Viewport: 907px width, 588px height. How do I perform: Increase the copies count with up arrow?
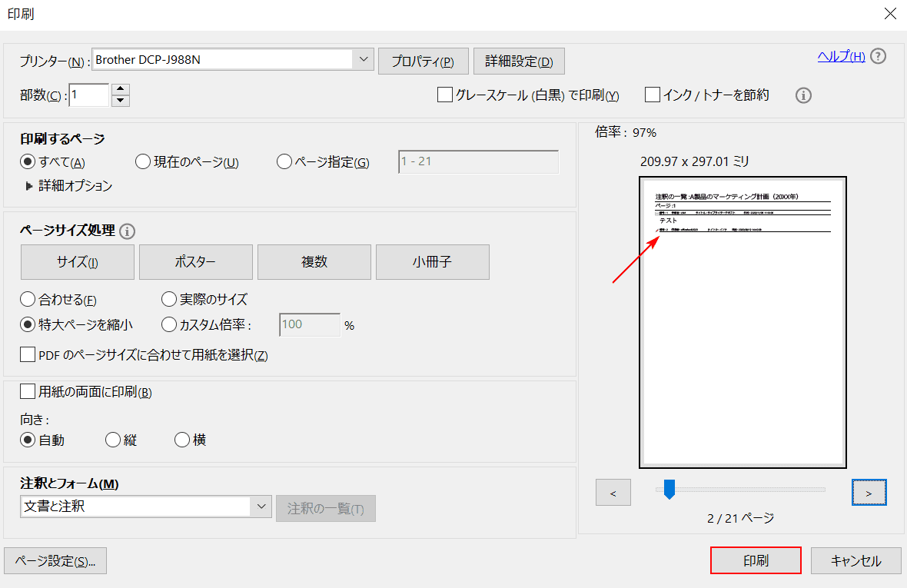(x=121, y=89)
